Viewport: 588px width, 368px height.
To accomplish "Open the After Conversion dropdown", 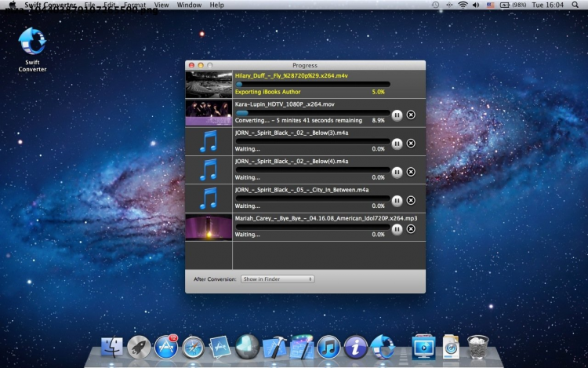I will point(278,279).
